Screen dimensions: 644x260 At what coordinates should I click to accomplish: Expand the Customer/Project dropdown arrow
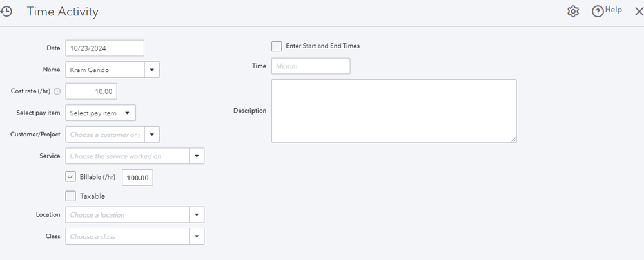[151, 135]
